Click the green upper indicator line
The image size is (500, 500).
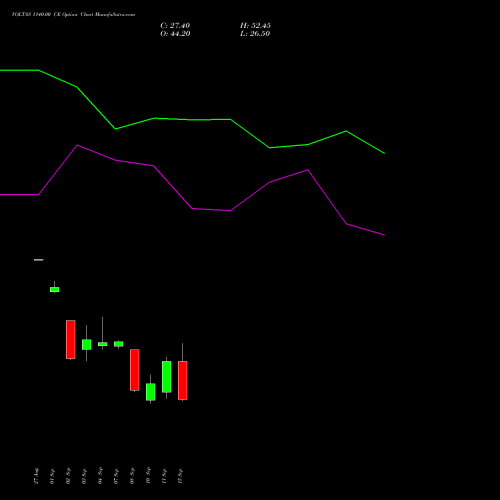click(192, 119)
